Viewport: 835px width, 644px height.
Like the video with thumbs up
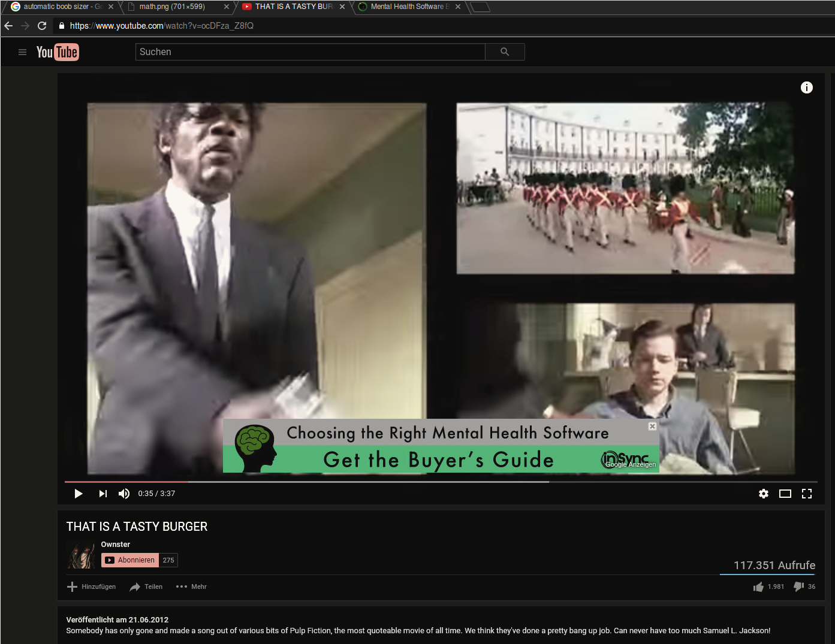coord(768,586)
